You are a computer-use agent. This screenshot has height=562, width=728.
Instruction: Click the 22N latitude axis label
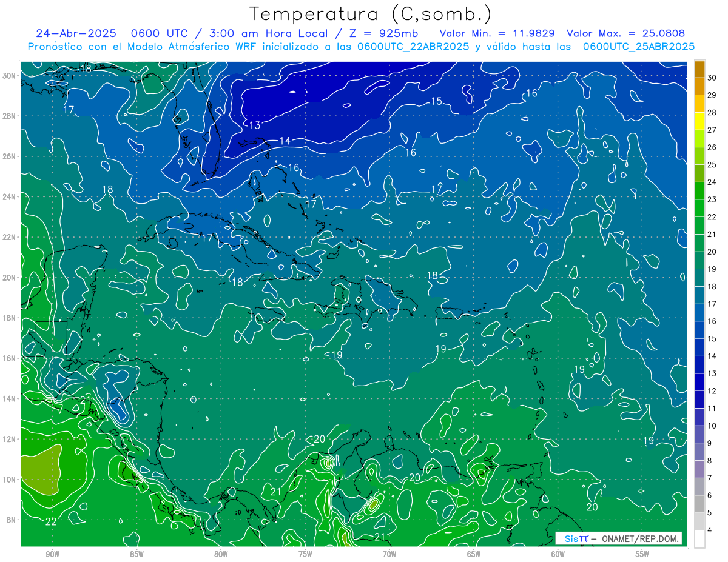(x=10, y=237)
